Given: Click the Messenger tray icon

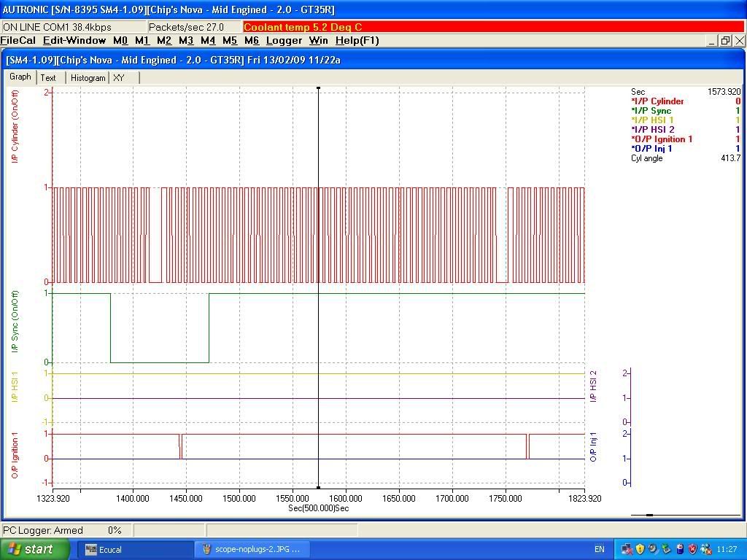Looking at the screenshot, I should pyautogui.click(x=706, y=550).
